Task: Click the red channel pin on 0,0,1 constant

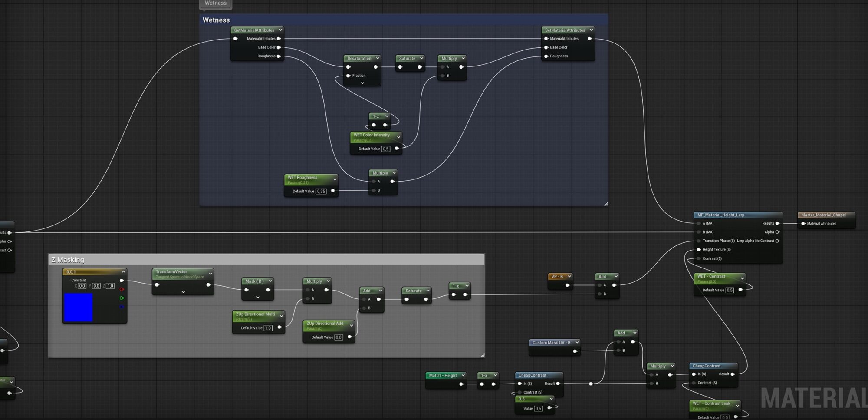Action: [122, 289]
